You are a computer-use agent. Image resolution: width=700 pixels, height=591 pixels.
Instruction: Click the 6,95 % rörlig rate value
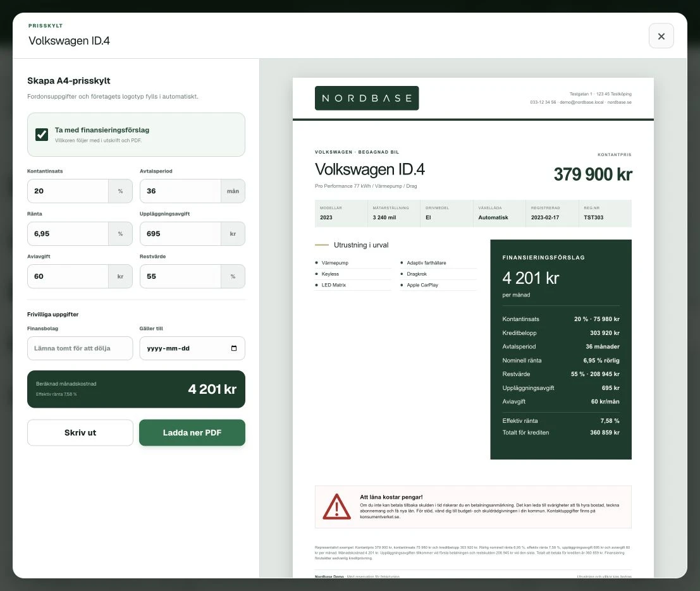[x=601, y=360]
